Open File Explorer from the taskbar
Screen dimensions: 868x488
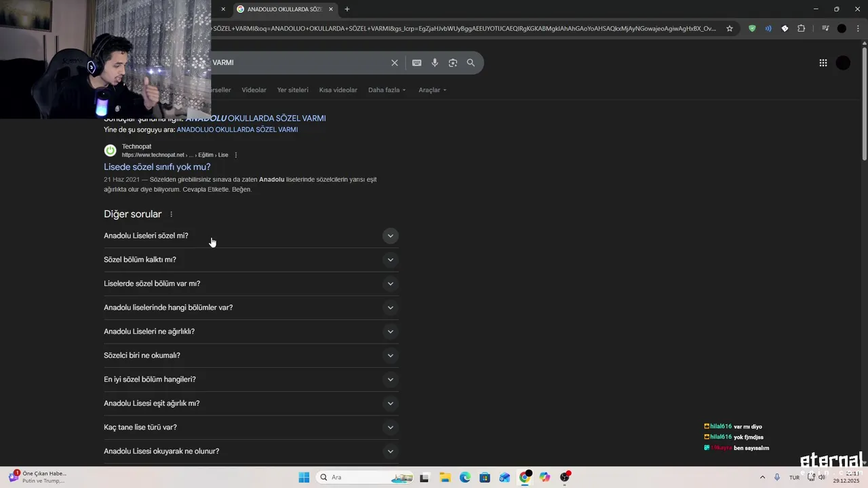445,477
